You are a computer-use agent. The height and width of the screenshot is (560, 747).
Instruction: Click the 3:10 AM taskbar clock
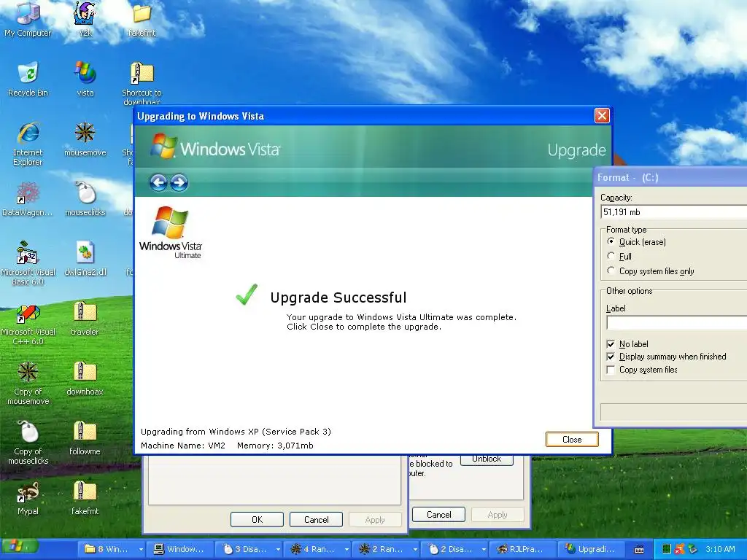tap(720, 549)
